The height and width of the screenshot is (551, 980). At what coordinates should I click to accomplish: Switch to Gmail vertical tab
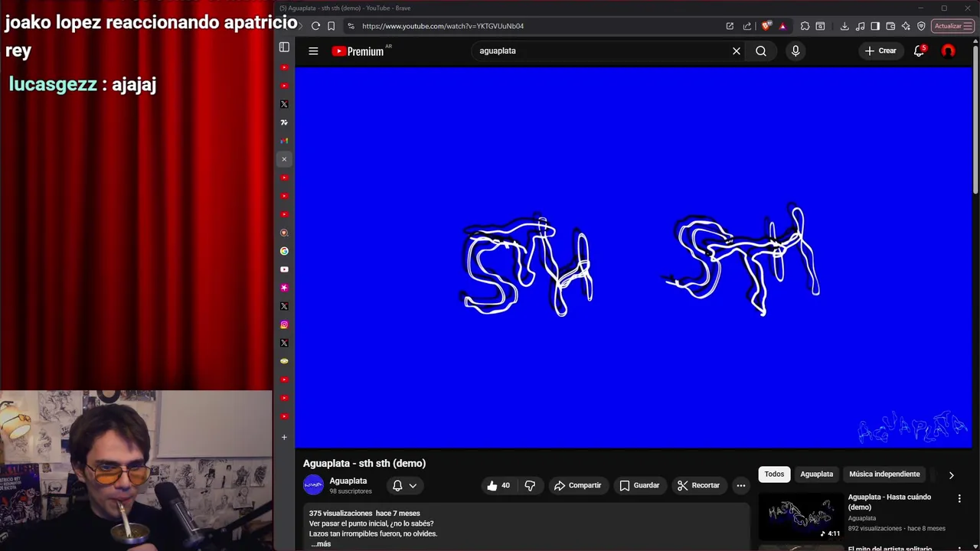tap(284, 141)
